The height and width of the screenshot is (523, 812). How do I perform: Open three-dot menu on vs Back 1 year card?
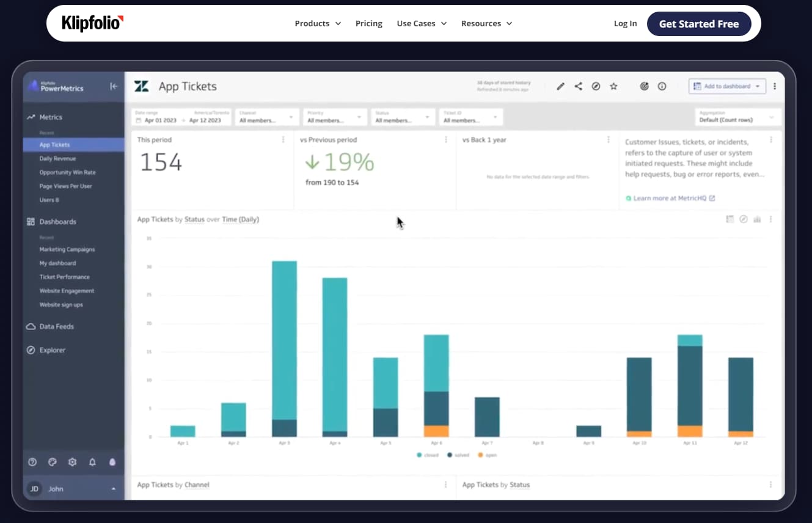[608, 140]
